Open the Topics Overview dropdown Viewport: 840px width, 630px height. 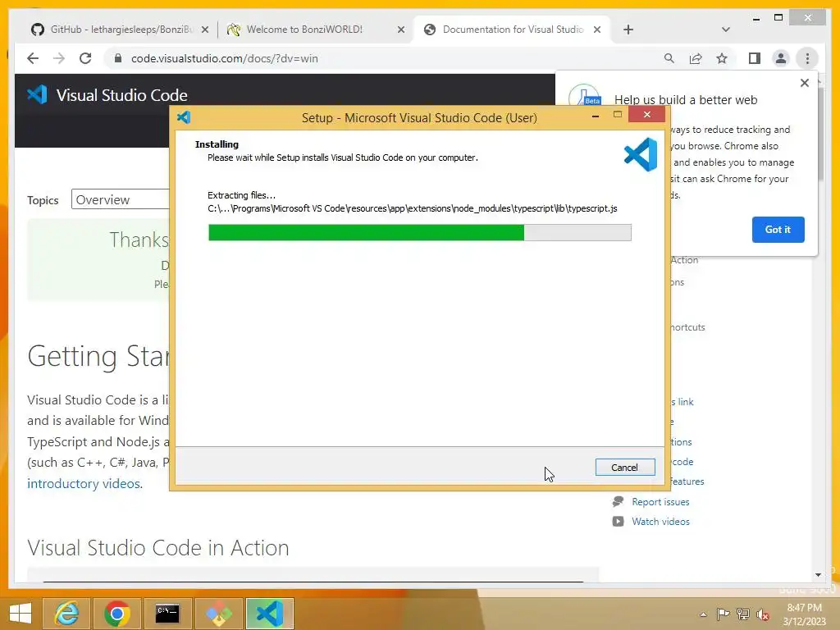121,199
